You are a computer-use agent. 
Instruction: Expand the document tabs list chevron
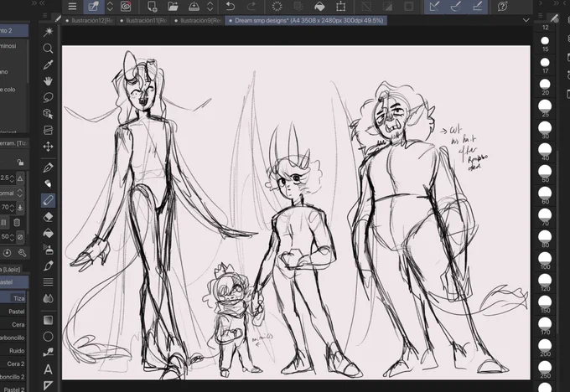pos(526,20)
